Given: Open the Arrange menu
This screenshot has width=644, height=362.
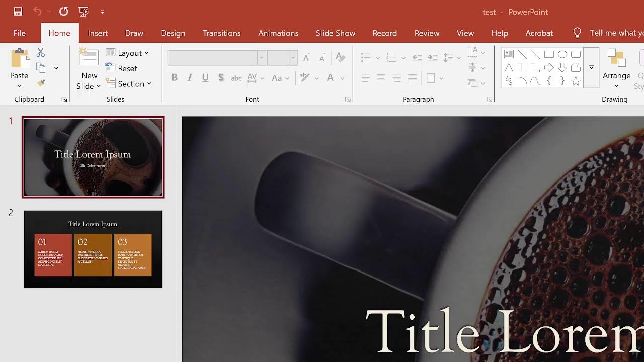Looking at the screenshot, I should click(616, 68).
